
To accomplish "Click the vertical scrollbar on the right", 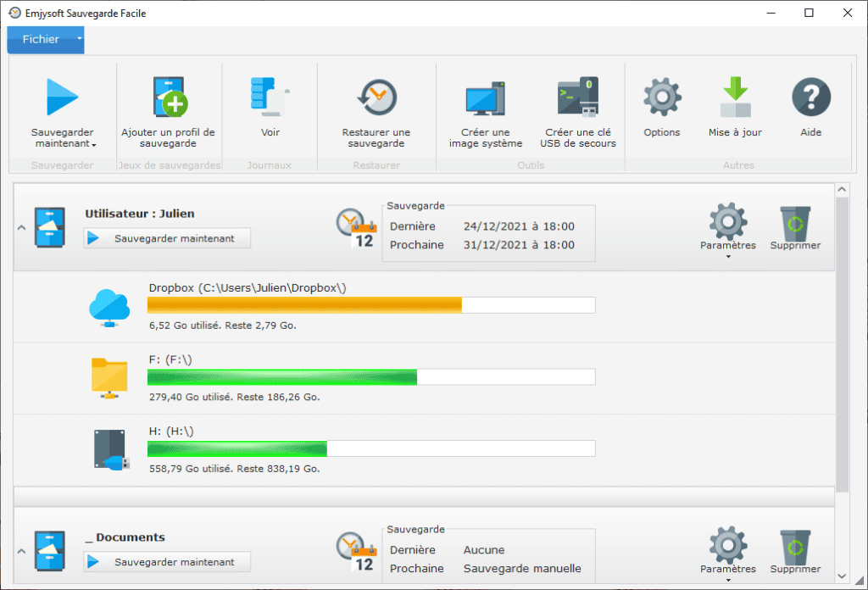I will (842, 339).
